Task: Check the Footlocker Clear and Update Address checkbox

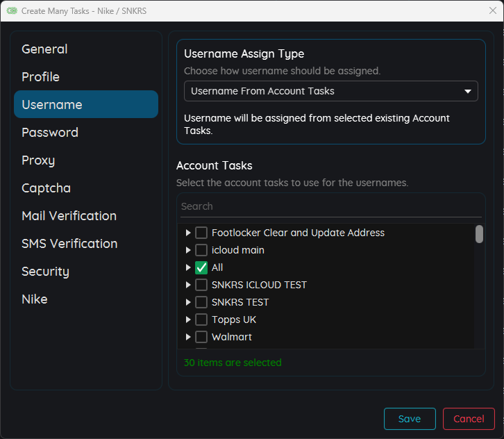Action: coord(201,233)
